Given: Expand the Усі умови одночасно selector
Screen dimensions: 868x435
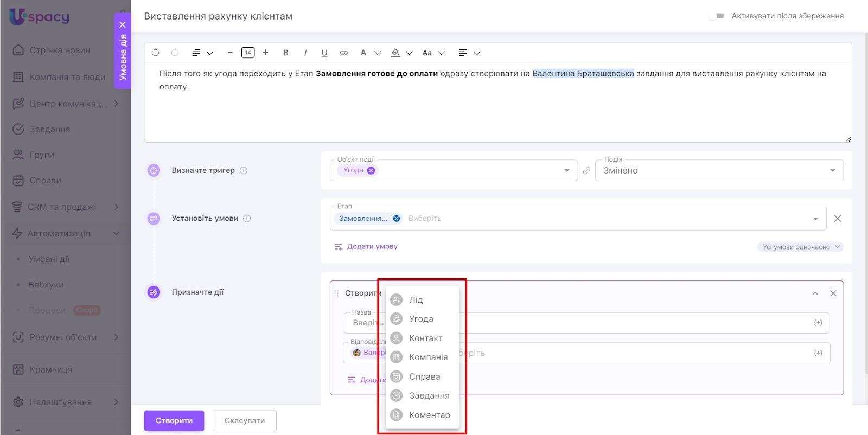Looking at the screenshot, I should [800, 247].
